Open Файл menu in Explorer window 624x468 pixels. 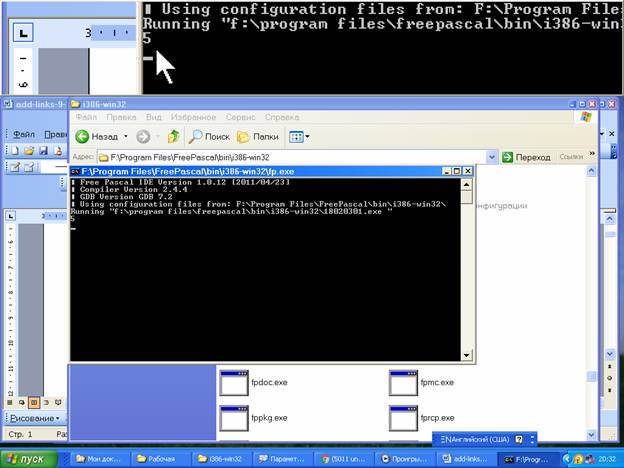(86, 117)
